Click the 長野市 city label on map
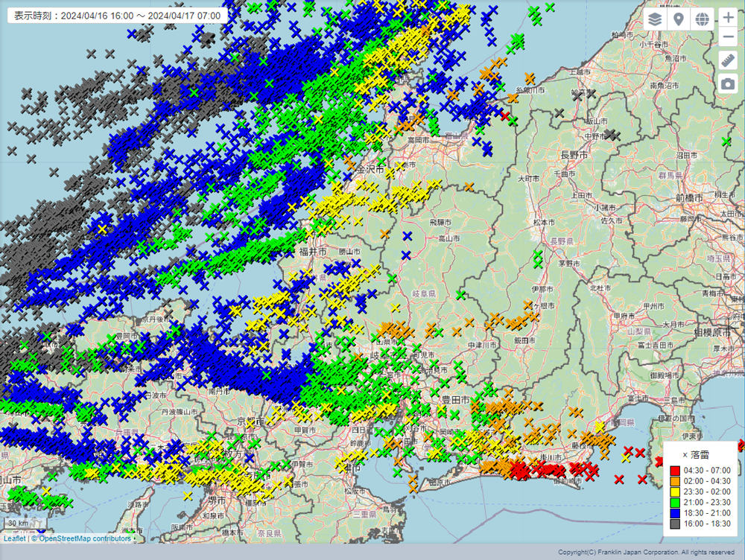745x560 pixels. 574,154
